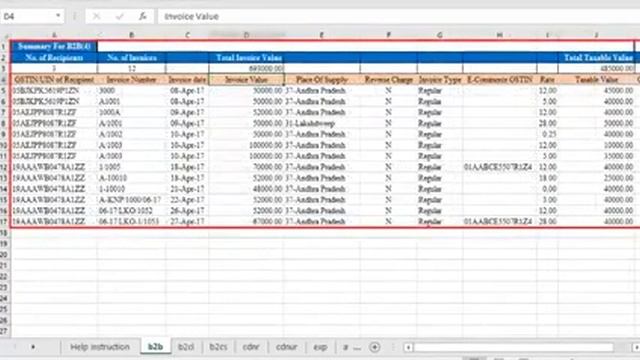Open the cdnur sheet tab
Image resolution: width=640 pixels, height=360 pixels.
[286, 347]
